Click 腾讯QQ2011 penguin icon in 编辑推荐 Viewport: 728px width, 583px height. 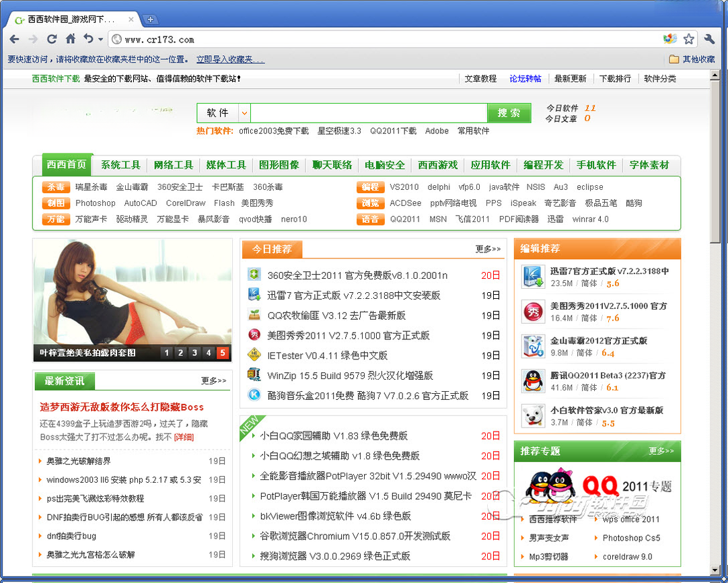click(532, 382)
